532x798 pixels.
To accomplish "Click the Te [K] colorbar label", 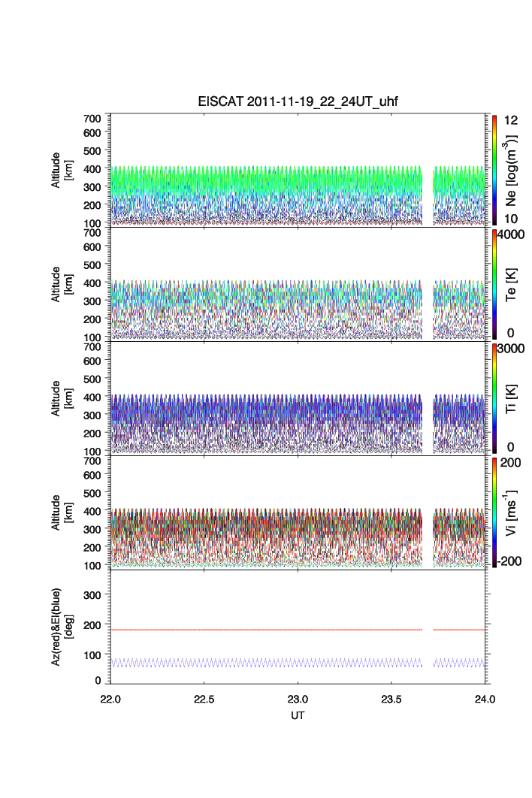I will click(512, 284).
